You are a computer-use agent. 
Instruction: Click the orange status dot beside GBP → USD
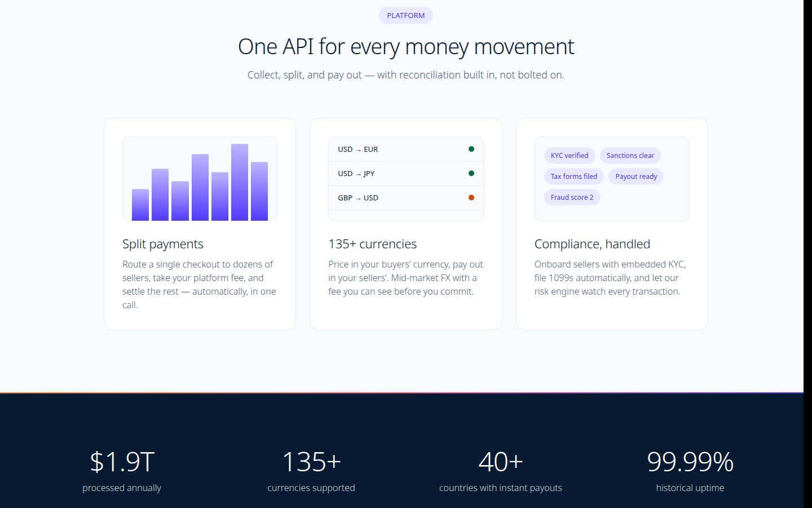coord(471,198)
